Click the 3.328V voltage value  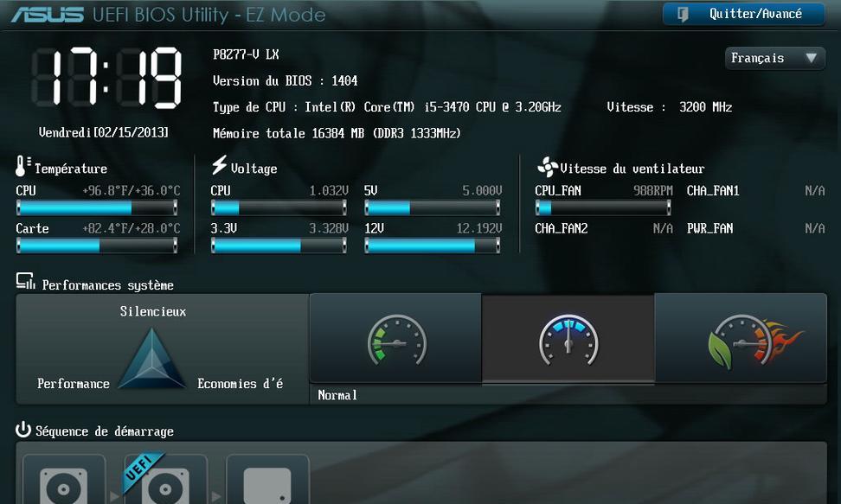click(x=329, y=229)
